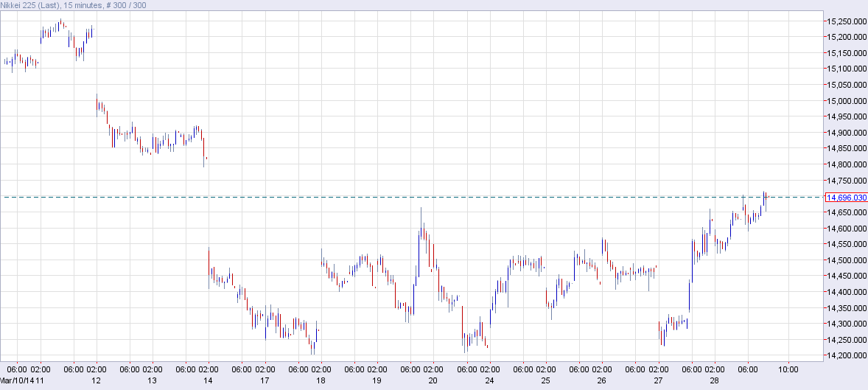Click the 14,450.000 price axis label

tap(846, 276)
